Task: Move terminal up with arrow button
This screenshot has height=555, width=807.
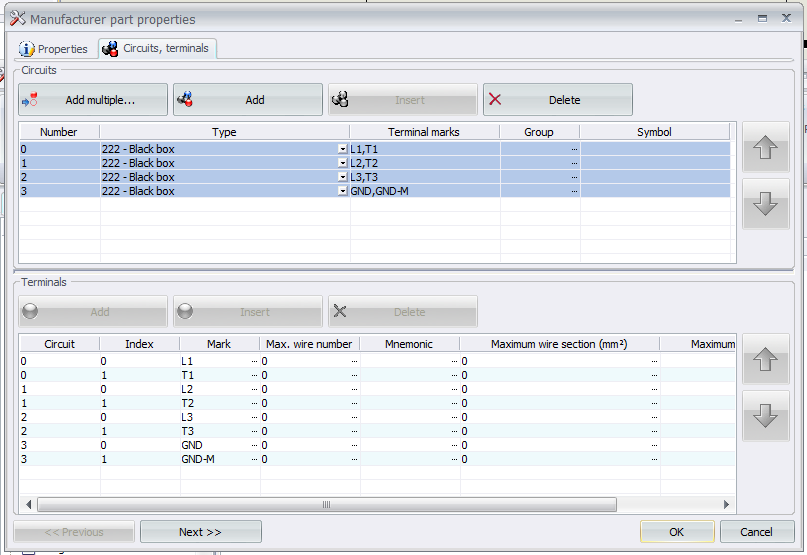Action: point(765,360)
